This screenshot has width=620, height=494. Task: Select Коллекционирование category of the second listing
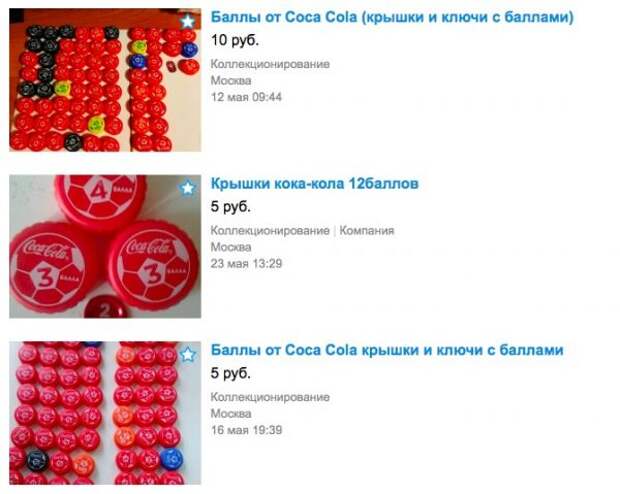(270, 231)
